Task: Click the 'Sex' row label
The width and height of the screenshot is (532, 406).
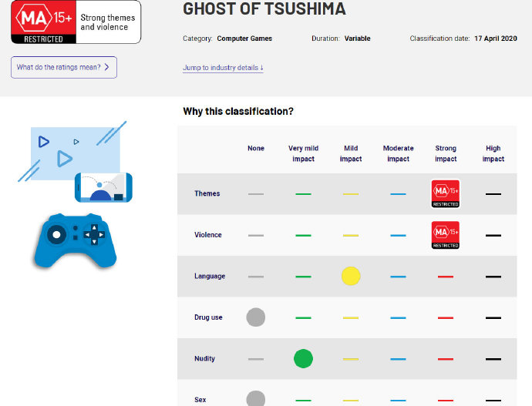Action: point(200,400)
